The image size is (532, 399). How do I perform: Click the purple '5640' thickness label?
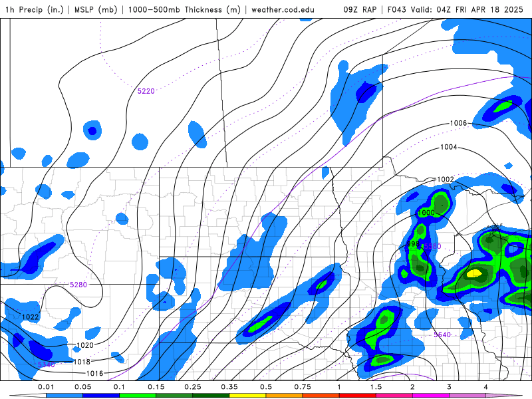442,334
